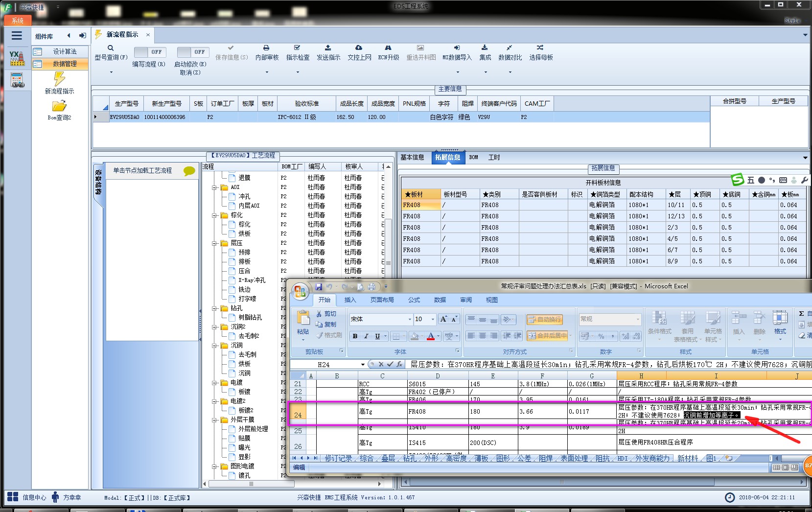Click the 保存信息(S) checkmark icon
The height and width of the screenshot is (512, 812).
[231, 48]
